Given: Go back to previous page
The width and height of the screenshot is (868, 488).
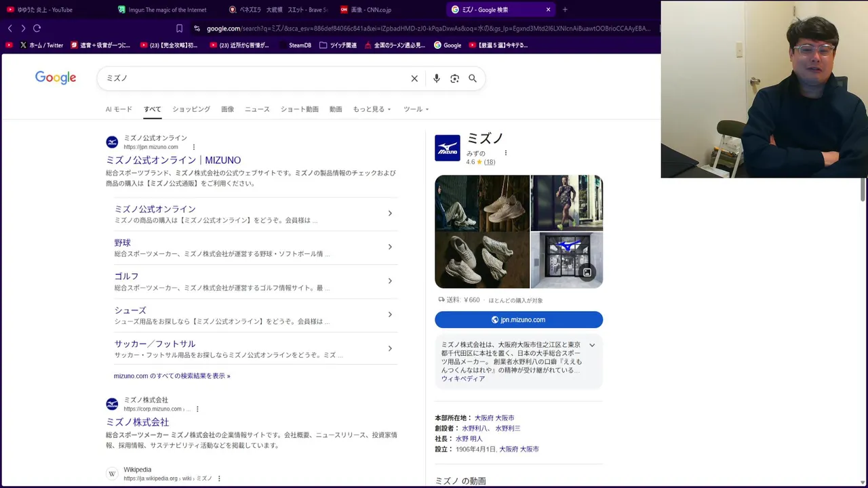Looking at the screenshot, I should click(10, 28).
